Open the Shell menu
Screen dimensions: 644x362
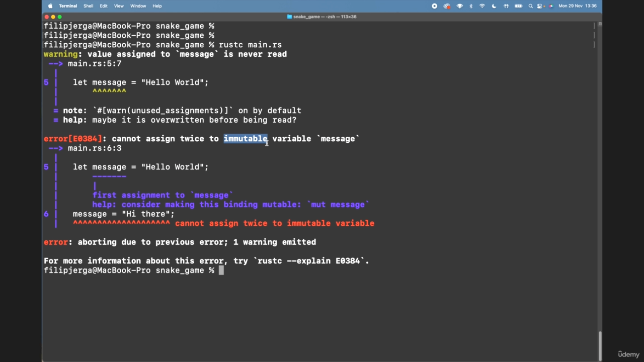[x=88, y=6]
